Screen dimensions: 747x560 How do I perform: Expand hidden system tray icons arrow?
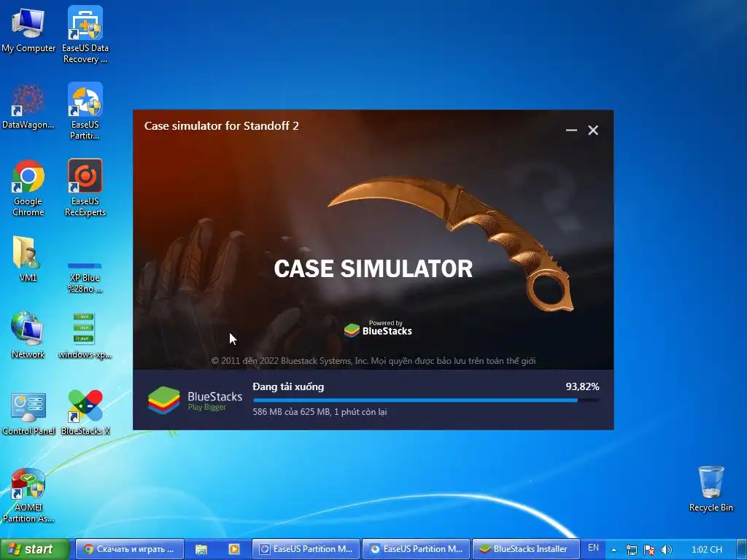tap(614, 550)
